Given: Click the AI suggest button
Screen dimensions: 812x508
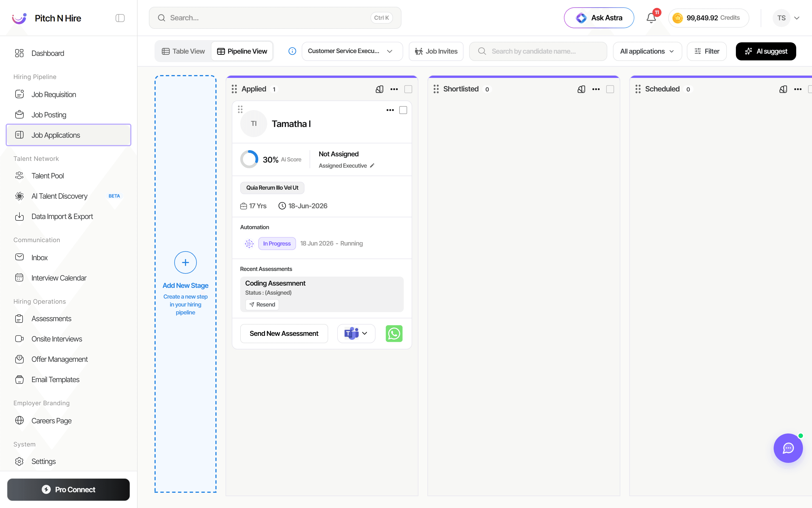Looking at the screenshot, I should pyautogui.click(x=766, y=51).
